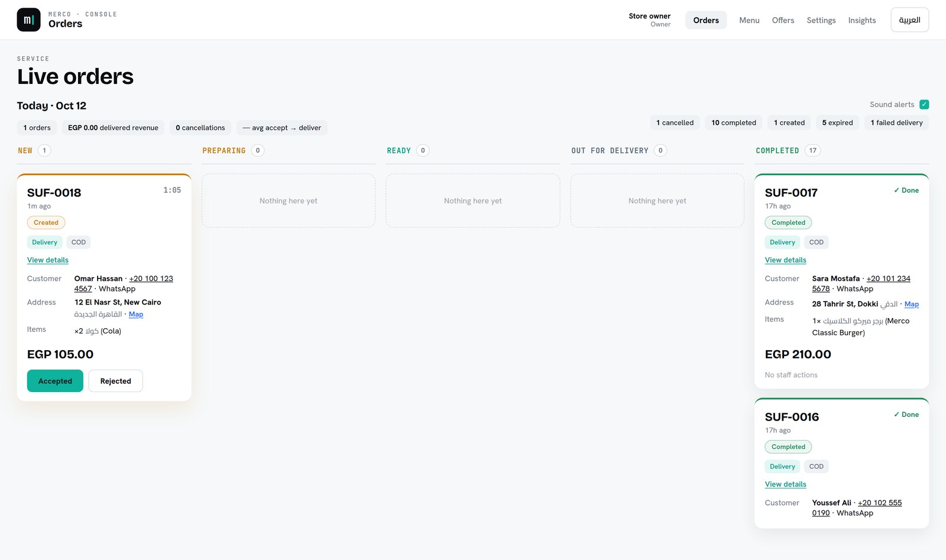Click the 1 orders stat

tap(37, 128)
